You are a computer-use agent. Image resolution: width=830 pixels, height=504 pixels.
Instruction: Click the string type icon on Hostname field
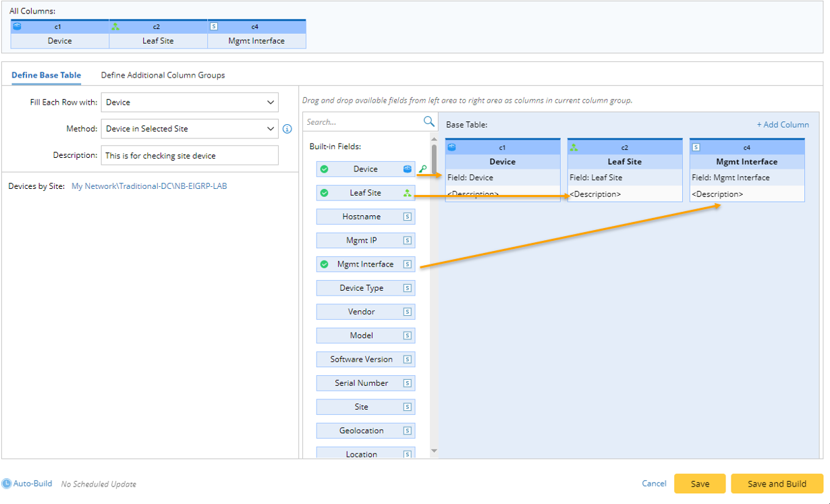(x=407, y=217)
